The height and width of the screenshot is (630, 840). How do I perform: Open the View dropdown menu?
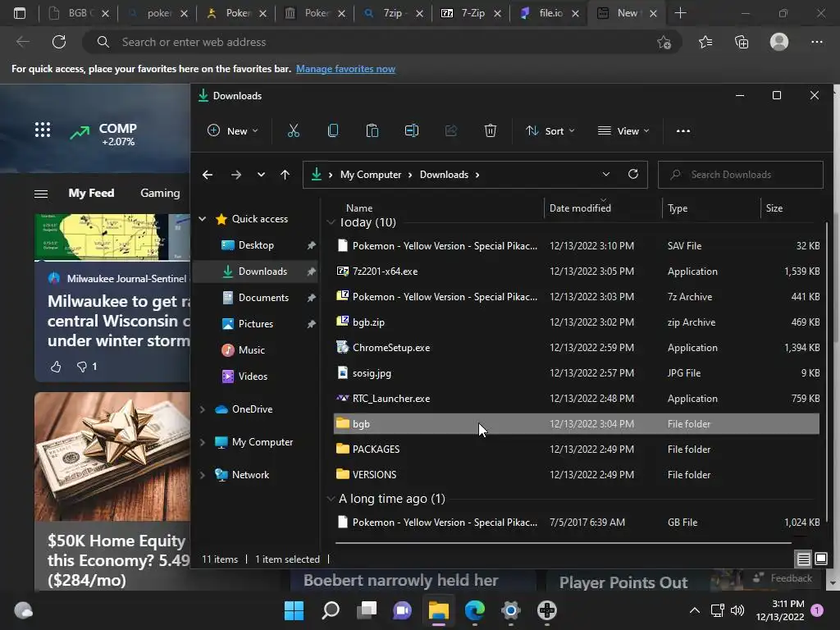[623, 131]
